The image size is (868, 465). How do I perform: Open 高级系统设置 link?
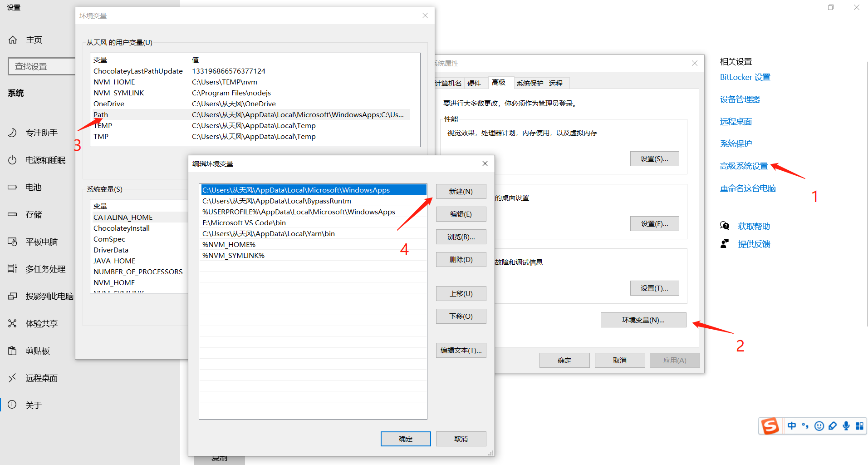point(744,166)
